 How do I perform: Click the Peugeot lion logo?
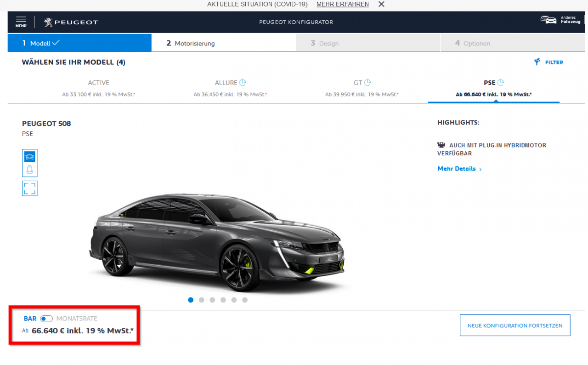click(48, 22)
